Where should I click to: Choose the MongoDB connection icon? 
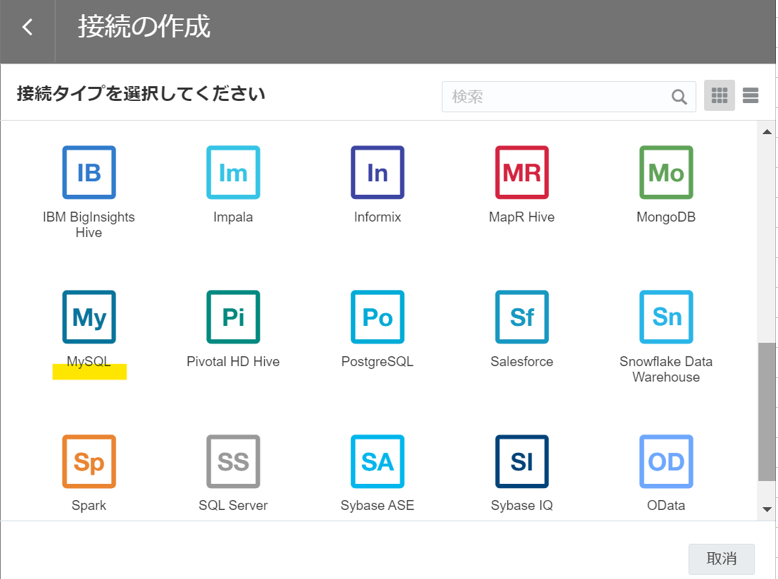(666, 172)
